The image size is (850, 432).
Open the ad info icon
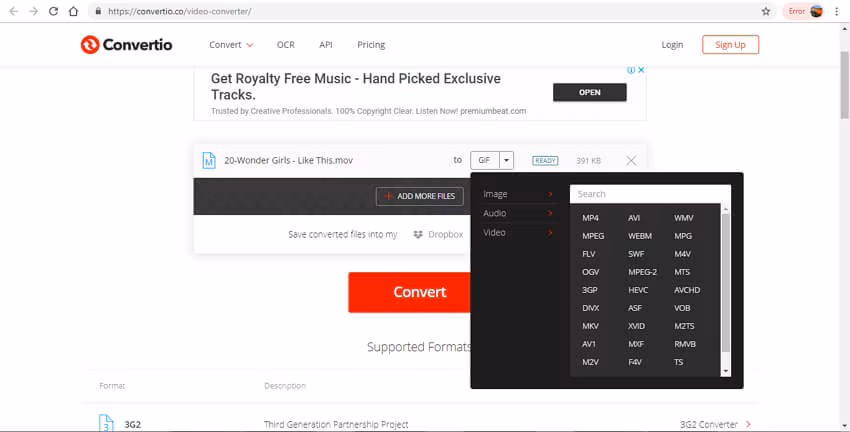click(x=631, y=70)
